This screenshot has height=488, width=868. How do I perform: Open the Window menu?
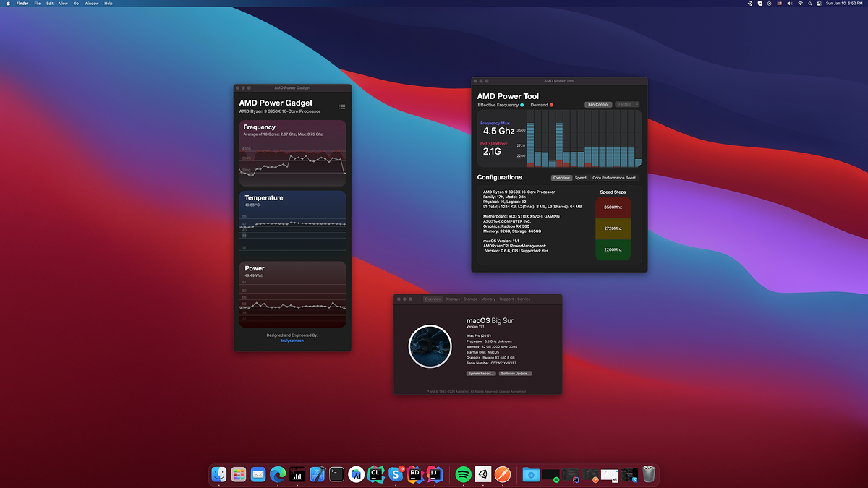91,4
